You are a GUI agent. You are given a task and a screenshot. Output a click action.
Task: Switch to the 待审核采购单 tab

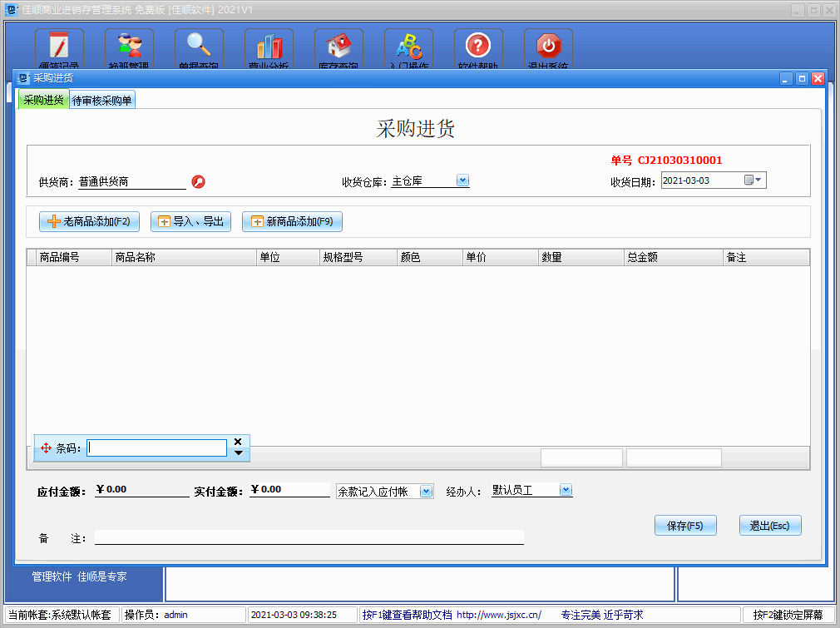pyautogui.click(x=101, y=99)
